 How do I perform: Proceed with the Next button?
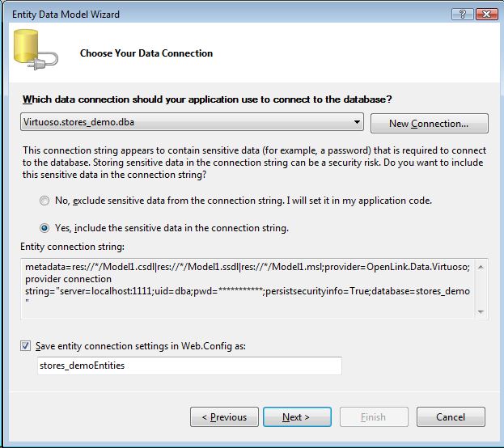tap(297, 417)
